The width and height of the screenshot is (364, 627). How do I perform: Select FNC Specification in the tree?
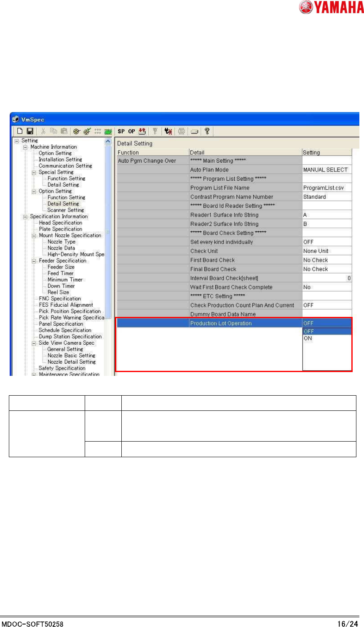click(60, 299)
